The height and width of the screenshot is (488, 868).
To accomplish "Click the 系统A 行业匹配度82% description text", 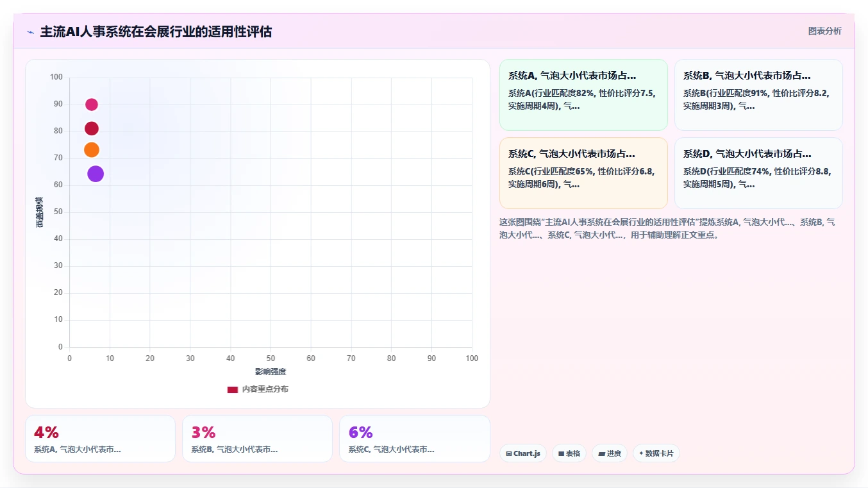I will [582, 99].
